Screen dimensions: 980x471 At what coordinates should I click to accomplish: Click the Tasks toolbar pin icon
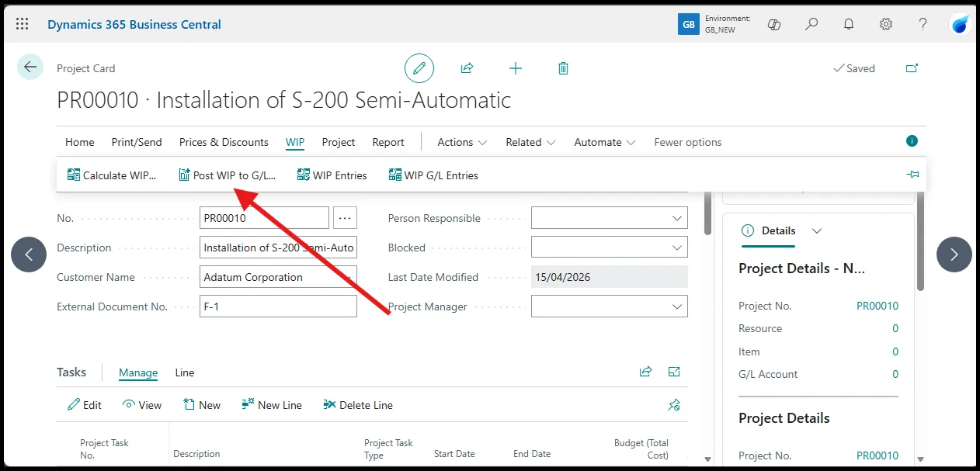[674, 405]
